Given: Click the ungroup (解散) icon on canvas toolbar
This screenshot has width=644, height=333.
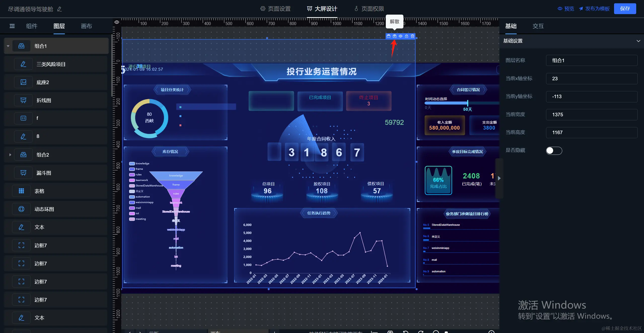Looking at the screenshot, I should pyautogui.click(x=394, y=36).
